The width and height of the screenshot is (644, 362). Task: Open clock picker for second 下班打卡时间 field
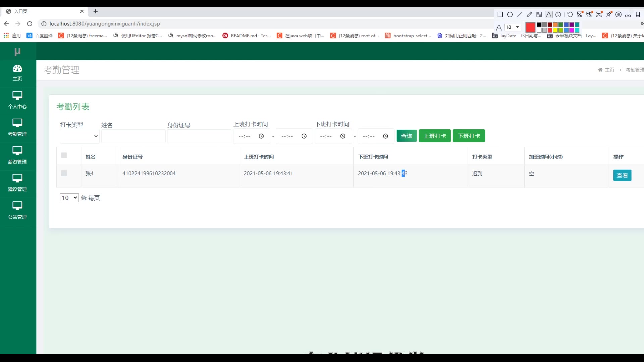point(385,136)
